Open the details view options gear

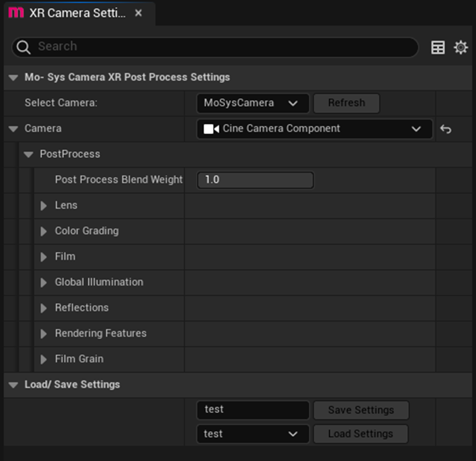[x=460, y=47]
